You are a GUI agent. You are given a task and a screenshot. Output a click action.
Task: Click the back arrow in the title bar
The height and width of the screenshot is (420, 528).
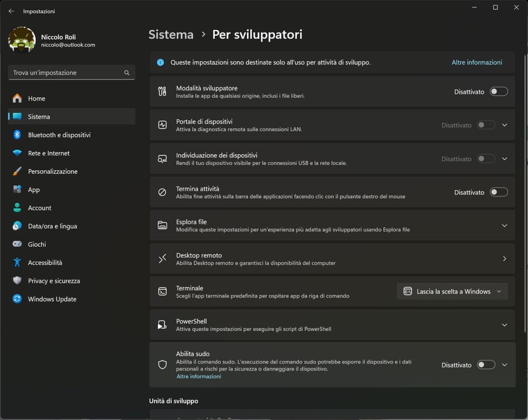click(11, 11)
